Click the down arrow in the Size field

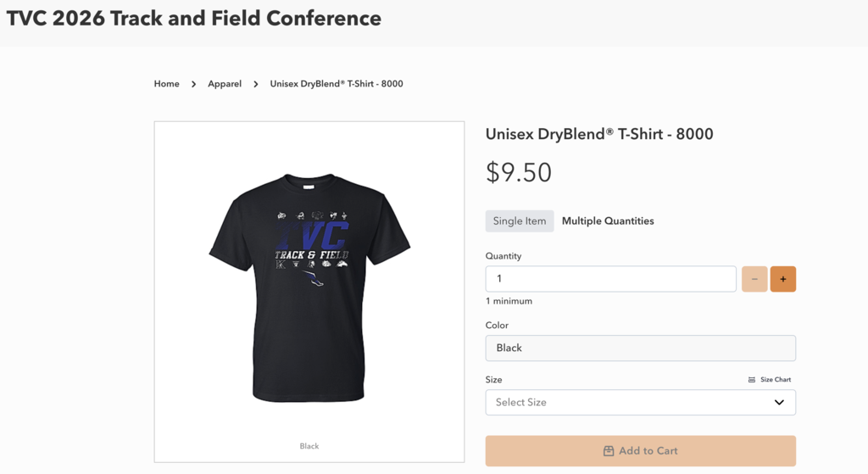[x=779, y=402]
